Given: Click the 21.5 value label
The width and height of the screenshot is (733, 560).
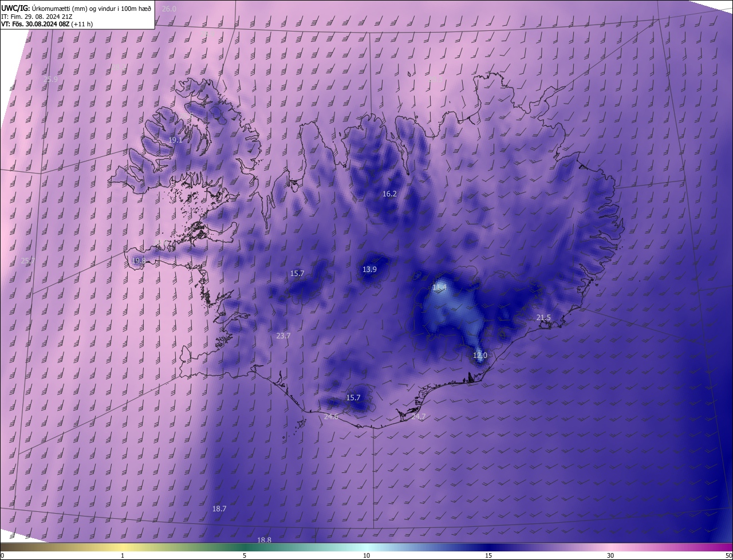Looking at the screenshot, I should pos(543,318).
